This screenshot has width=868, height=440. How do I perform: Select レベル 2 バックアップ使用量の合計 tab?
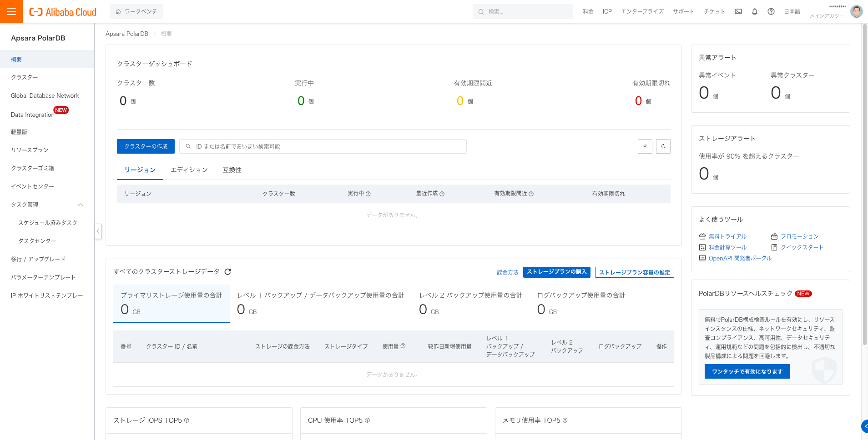tap(471, 304)
